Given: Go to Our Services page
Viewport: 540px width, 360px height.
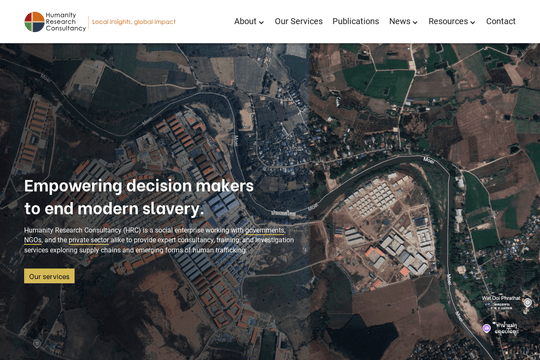Looking at the screenshot, I should 299,21.
